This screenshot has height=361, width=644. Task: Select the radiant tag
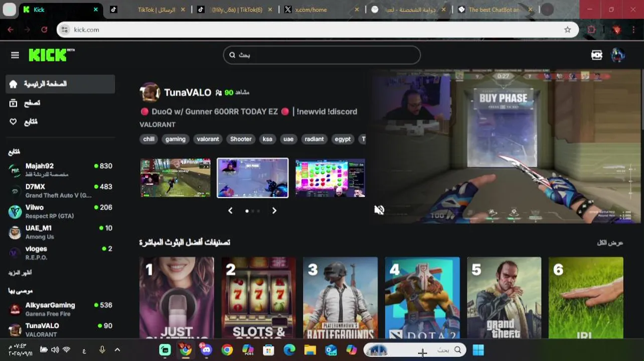(314, 139)
